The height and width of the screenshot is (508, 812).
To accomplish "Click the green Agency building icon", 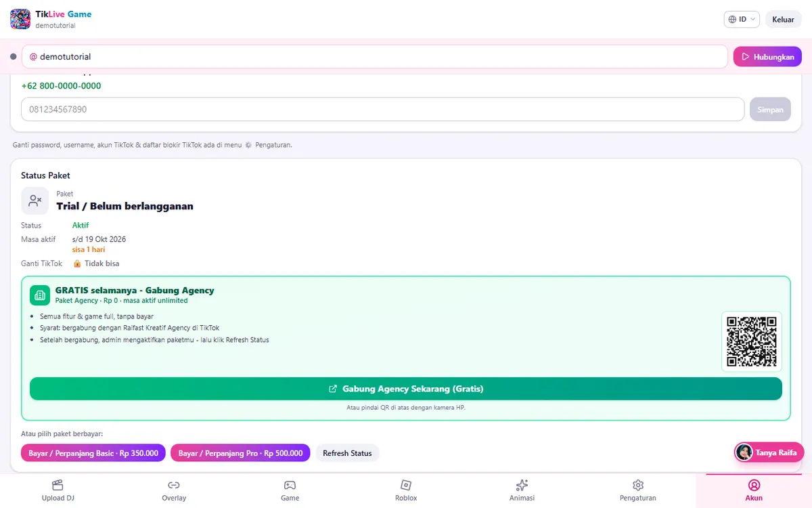I will 40,295.
